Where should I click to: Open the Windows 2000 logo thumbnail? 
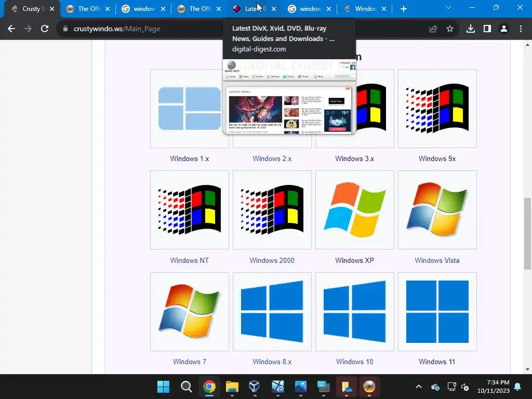[x=272, y=210]
